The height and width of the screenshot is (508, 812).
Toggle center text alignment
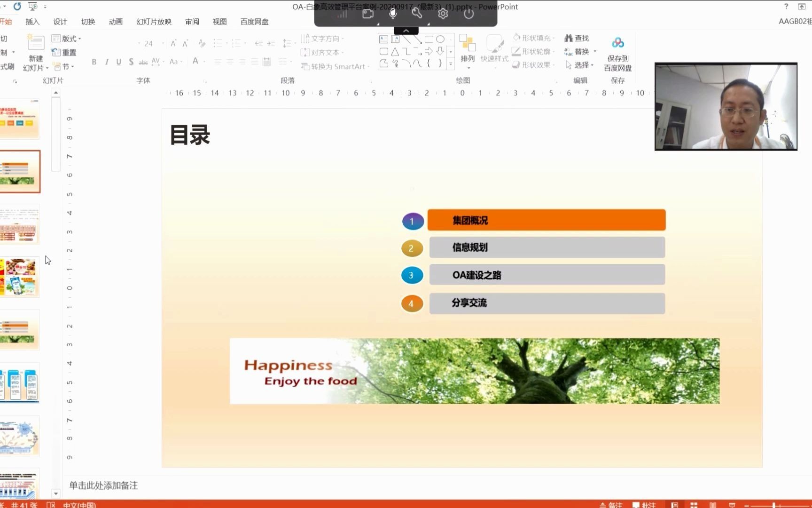coord(230,62)
